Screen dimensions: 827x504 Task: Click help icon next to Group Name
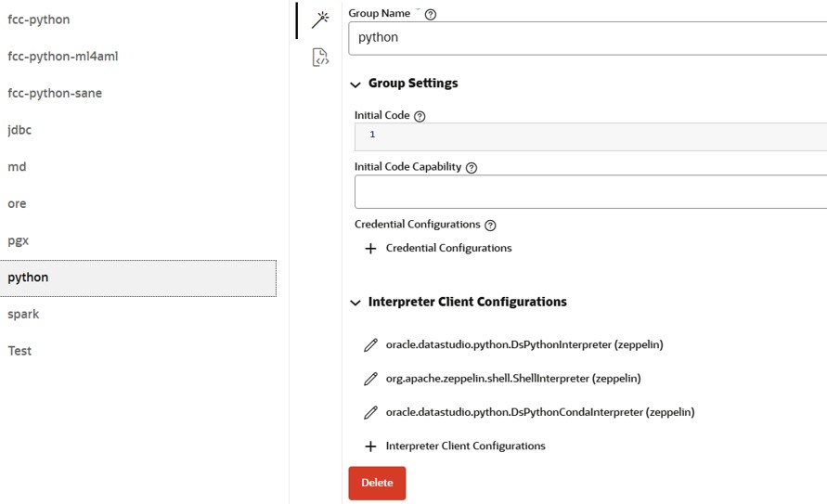(430, 14)
